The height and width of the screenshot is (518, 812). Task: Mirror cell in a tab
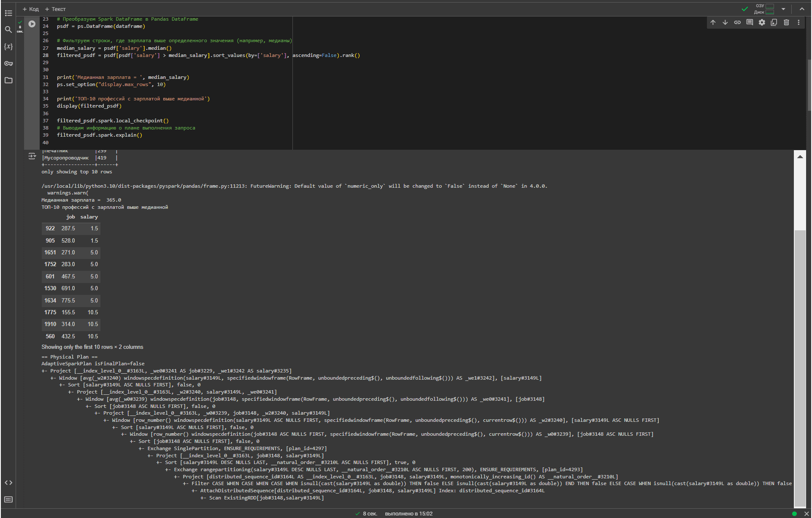coord(774,22)
